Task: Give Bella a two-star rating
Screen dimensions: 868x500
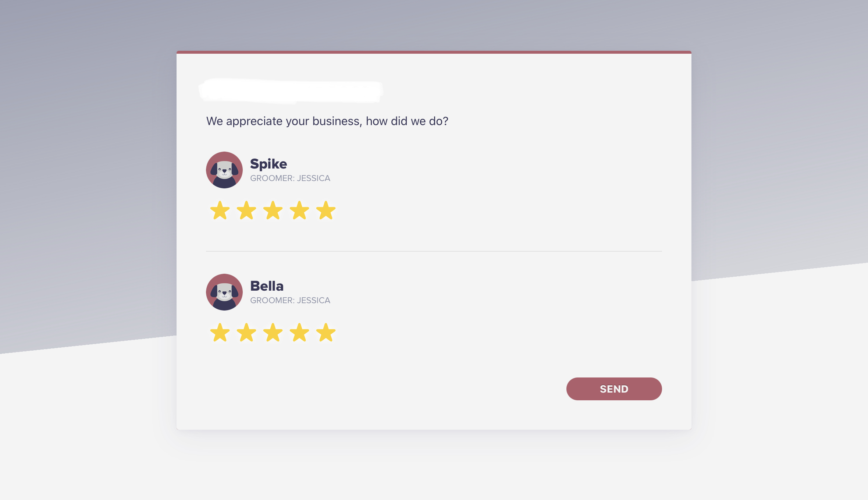Action: click(246, 333)
